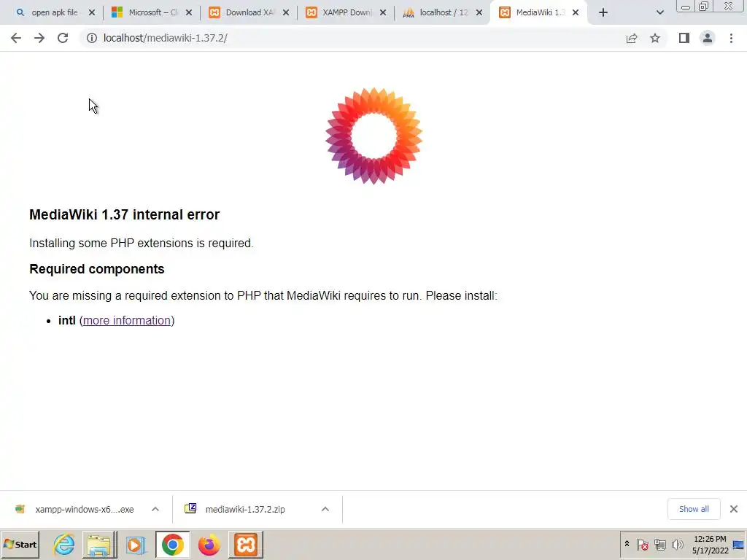
Task: Open the browser side panel
Action: 684,38
